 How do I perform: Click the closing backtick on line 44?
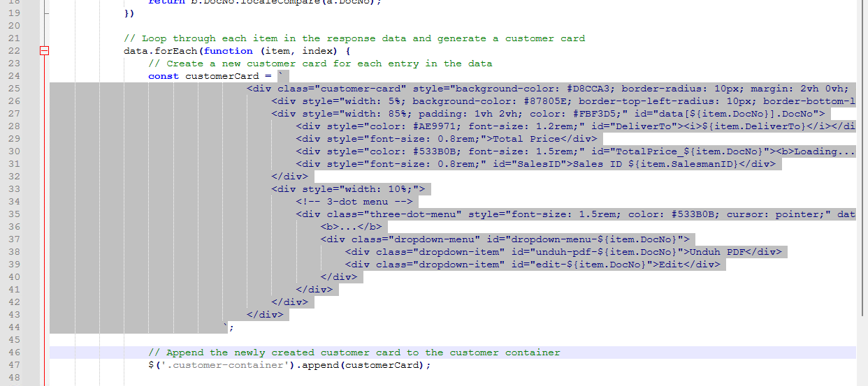click(x=226, y=327)
